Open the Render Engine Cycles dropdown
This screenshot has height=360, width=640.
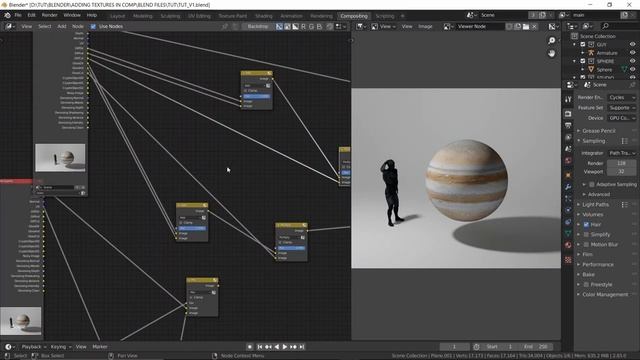point(622,98)
